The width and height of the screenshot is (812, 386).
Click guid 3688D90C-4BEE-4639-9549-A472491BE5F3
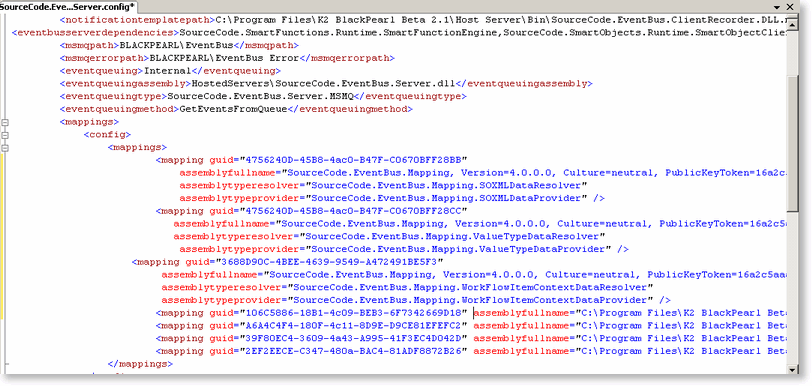[x=330, y=262]
